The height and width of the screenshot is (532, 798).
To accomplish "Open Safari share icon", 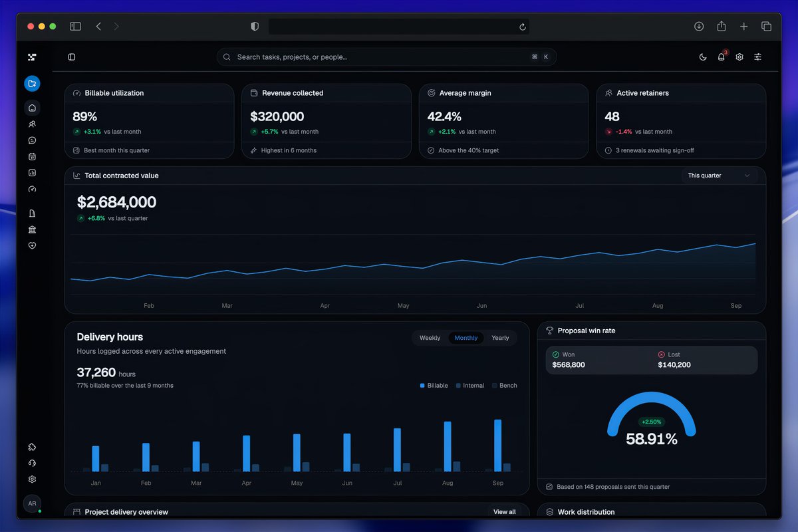I will [722, 27].
